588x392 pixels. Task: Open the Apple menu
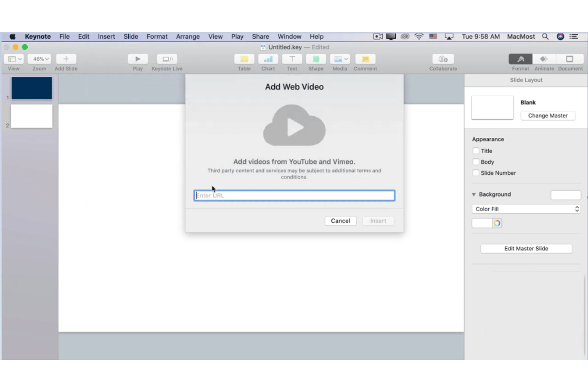pyautogui.click(x=13, y=37)
